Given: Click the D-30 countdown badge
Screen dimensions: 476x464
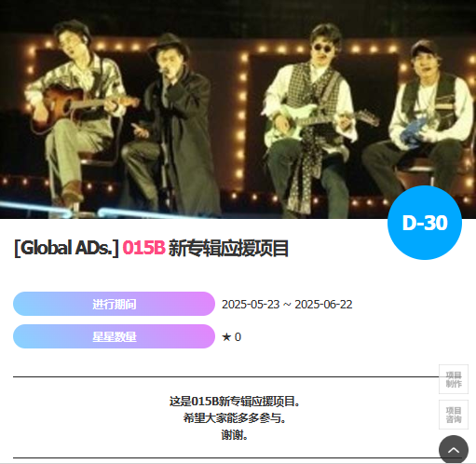Looking at the screenshot, I should click(x=425, y=223).
